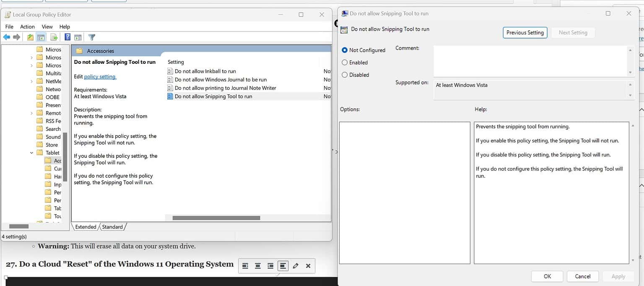Toggle the console tree visibility icon

(41, 37)
